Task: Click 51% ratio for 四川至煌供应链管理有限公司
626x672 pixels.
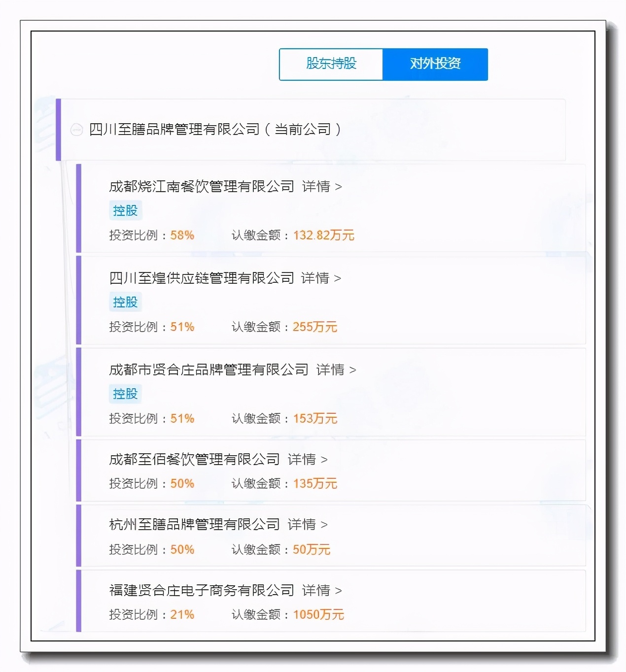Action: pos(182,327)
